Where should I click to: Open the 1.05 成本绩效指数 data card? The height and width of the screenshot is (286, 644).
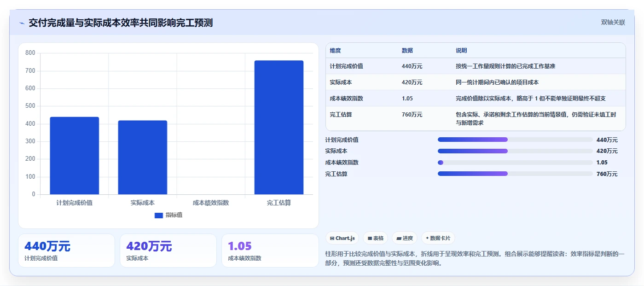pos(270,251)
